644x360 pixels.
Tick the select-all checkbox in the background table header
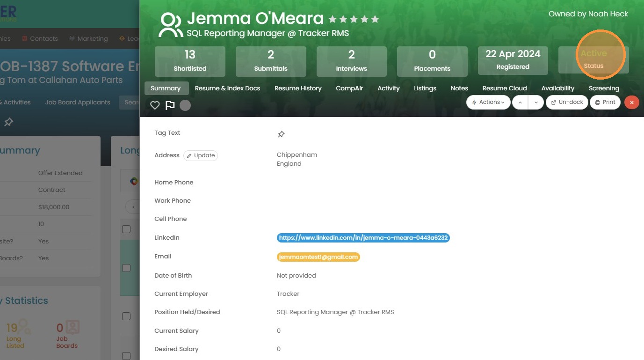126,229
